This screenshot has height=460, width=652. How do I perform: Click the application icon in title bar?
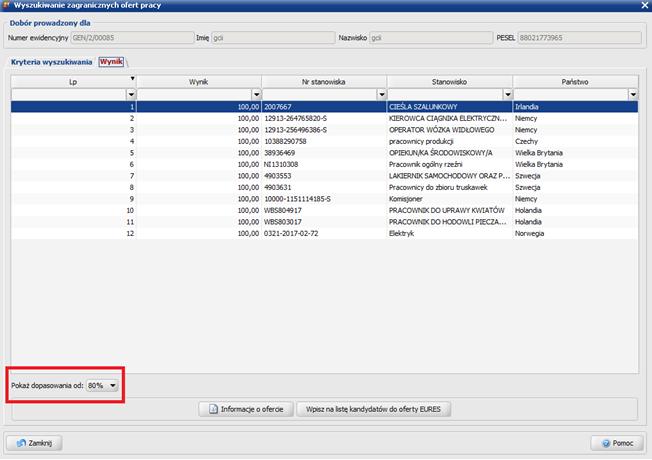(x=6, y=5)
